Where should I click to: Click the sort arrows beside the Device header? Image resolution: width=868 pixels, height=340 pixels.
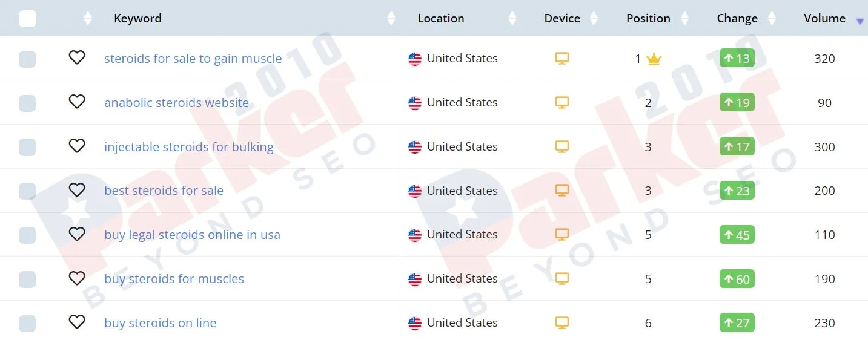(x=594, y=19)
